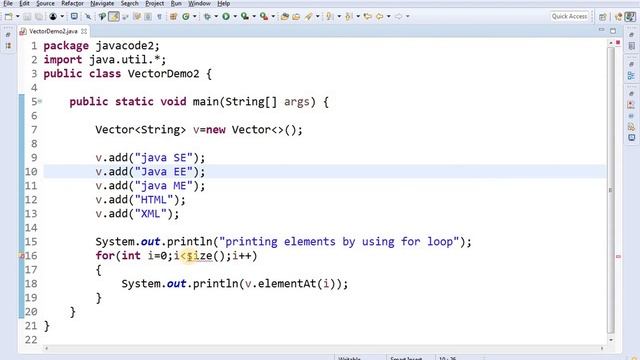Click the Search pencil icon

click(x=309, y=16)
